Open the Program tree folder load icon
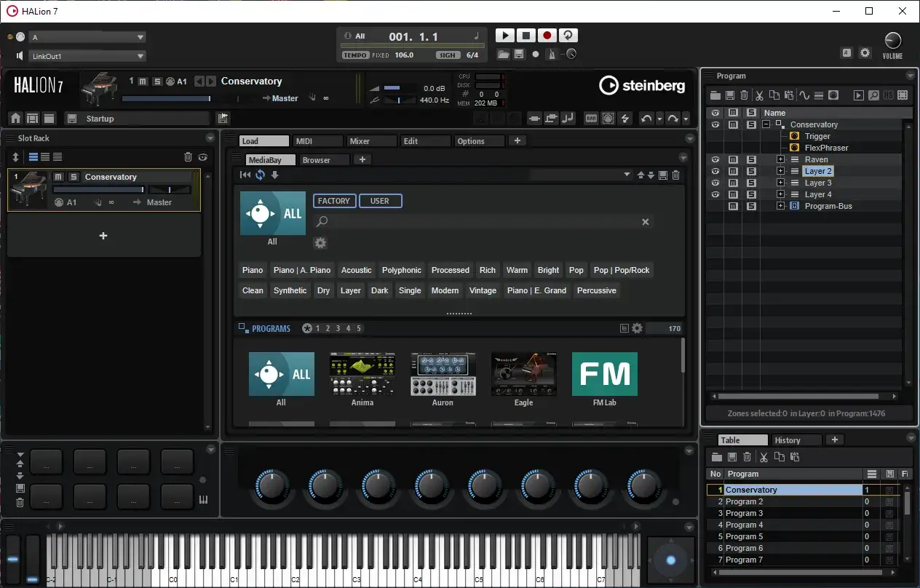 (x=715, y=95)
